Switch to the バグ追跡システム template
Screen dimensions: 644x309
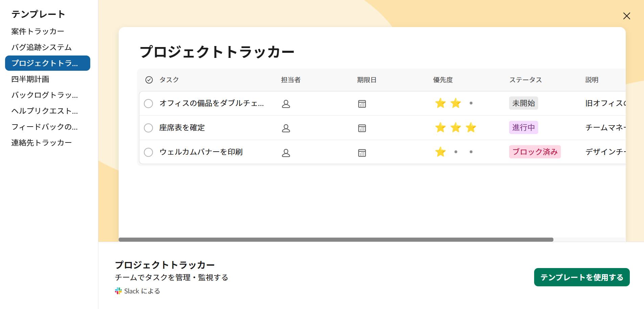(41, 47)
